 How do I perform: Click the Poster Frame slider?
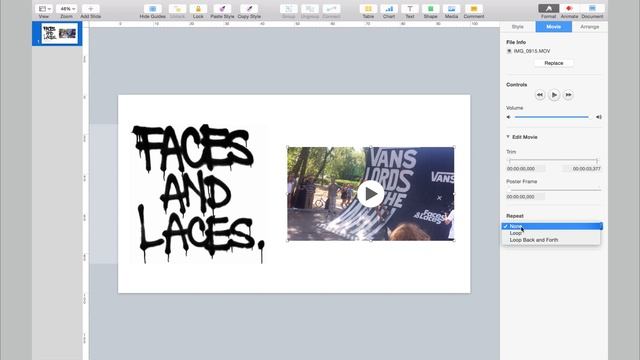553,190
